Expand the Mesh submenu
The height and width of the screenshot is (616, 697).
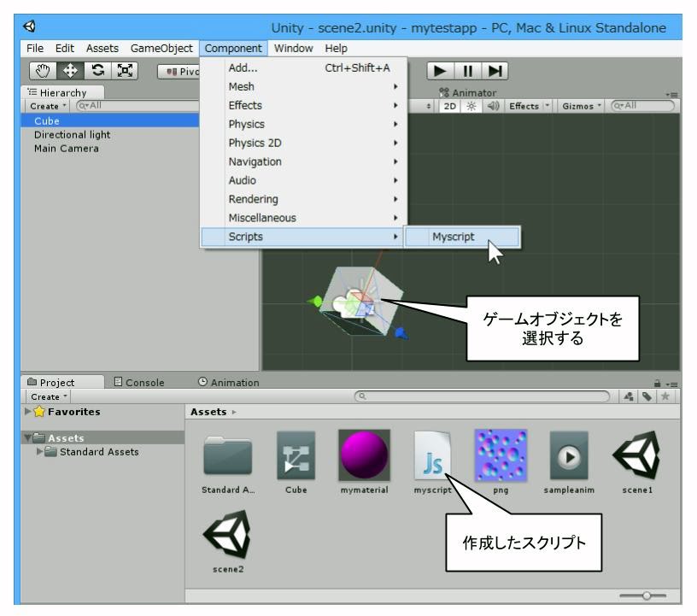tap(303, 87)
